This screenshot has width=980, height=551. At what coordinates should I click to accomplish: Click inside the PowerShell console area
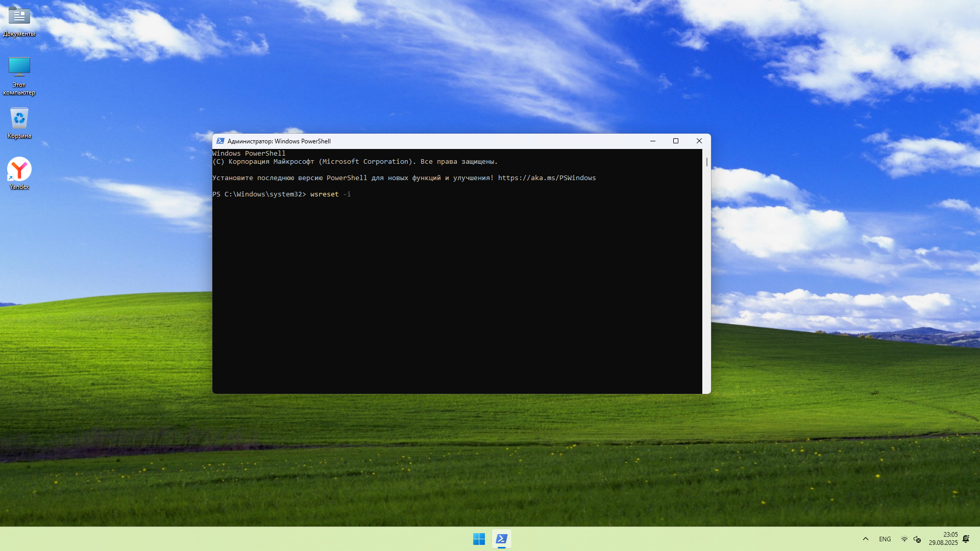coord(457,291)
